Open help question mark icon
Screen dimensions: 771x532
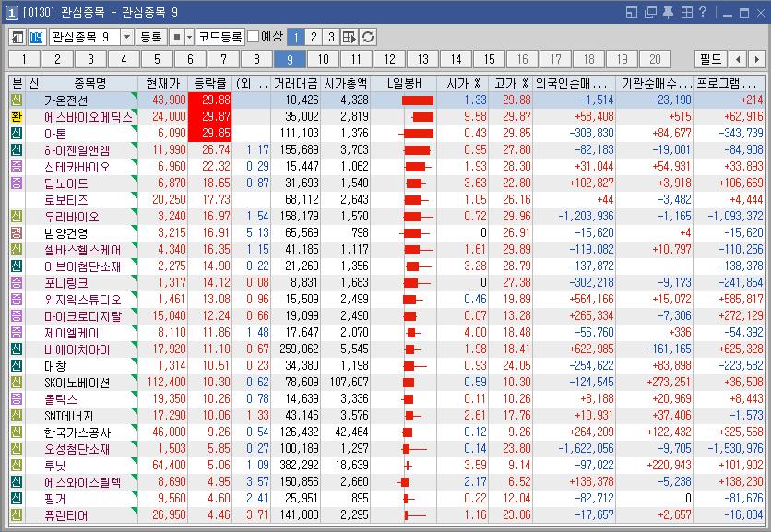pos(703,12)
